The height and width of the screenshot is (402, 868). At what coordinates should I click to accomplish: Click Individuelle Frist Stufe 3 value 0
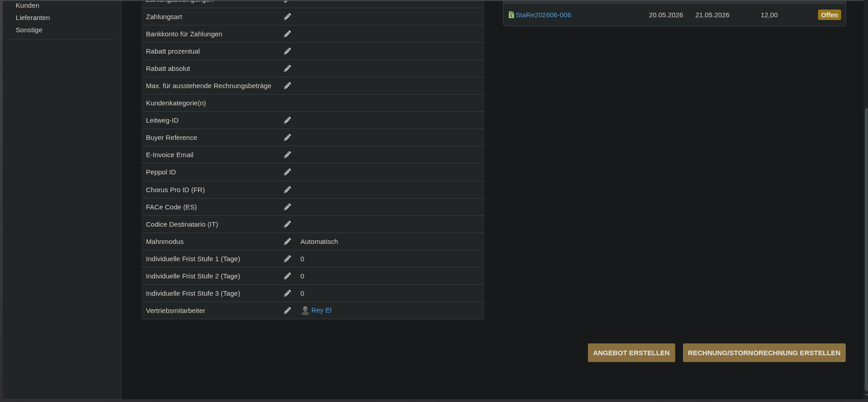(302, 293)
